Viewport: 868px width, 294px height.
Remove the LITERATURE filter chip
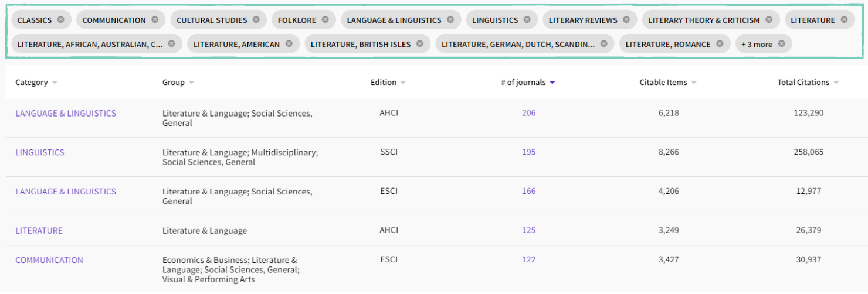pos(844,20)
